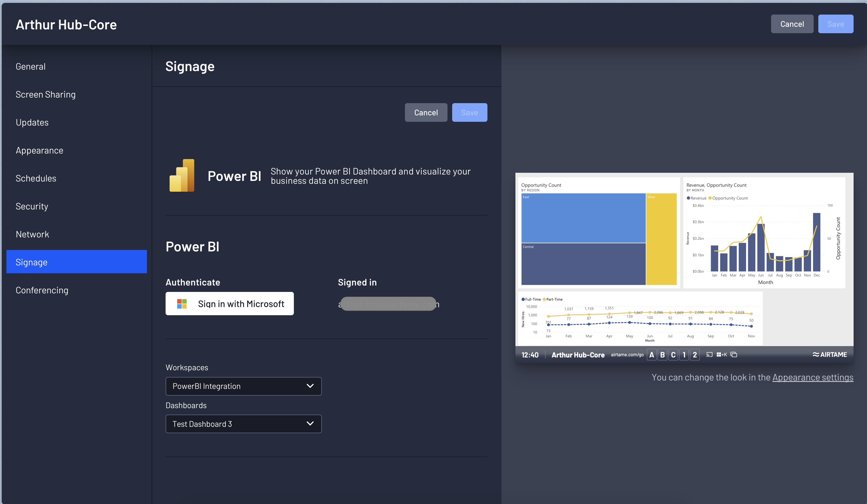This screenshot has width=867, height=504.
Task: Click yellow West region in treemap
Action: (x=661, y=239)
